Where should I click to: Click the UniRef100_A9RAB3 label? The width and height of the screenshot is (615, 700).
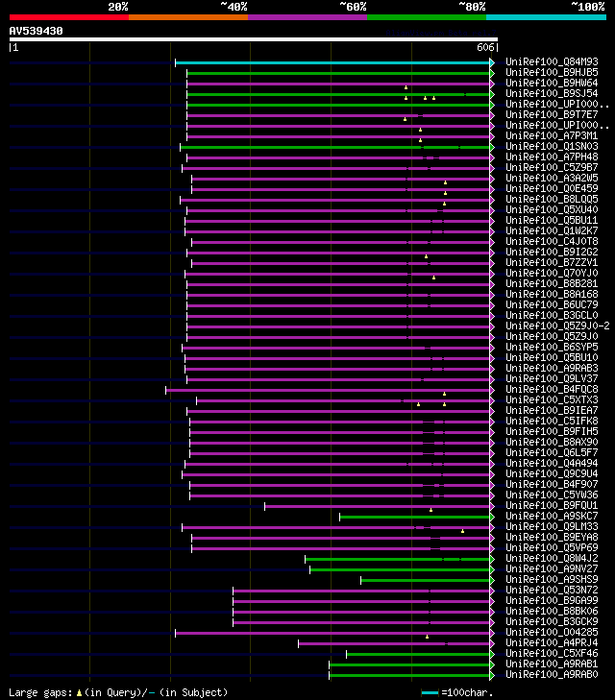(x=552, y=369)
